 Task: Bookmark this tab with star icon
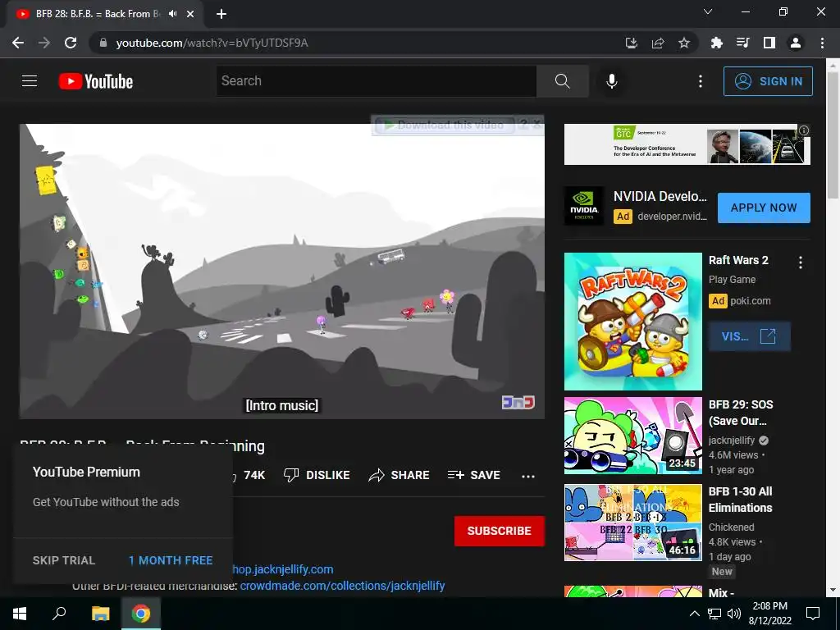click(684, 43)
